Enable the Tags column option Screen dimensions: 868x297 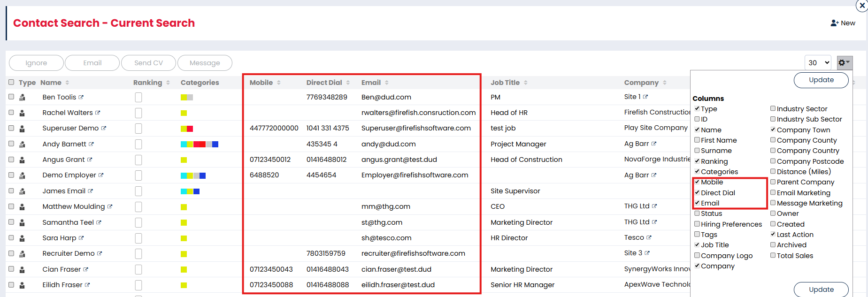click(697, 234)
